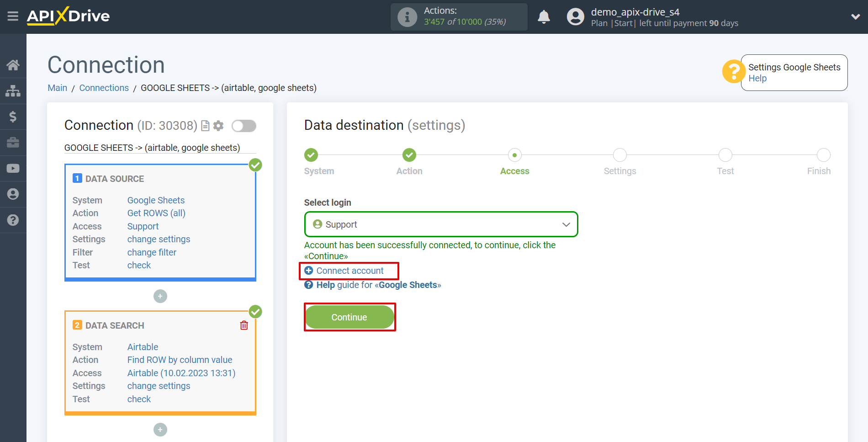The height and width of the screenshot is (442, 868).
Task: Open profile icon in sidebar
Action: point(13,194)
